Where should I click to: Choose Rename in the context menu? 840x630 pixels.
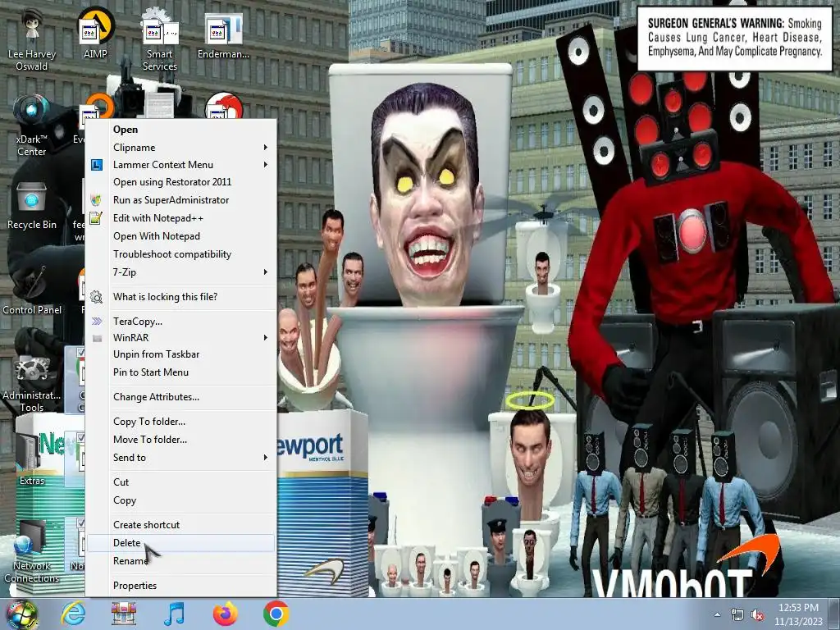[x=180, y=561]
